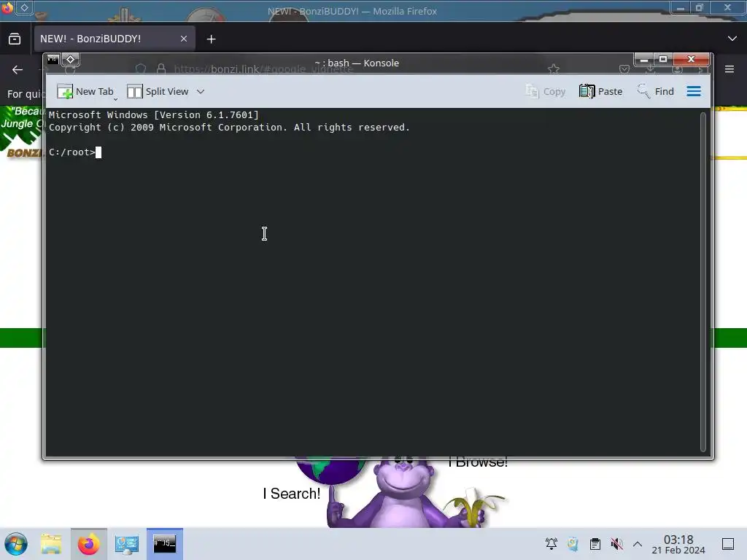Open a new Konsole tab
Screen dimensions: 747x560
(85, 91)
